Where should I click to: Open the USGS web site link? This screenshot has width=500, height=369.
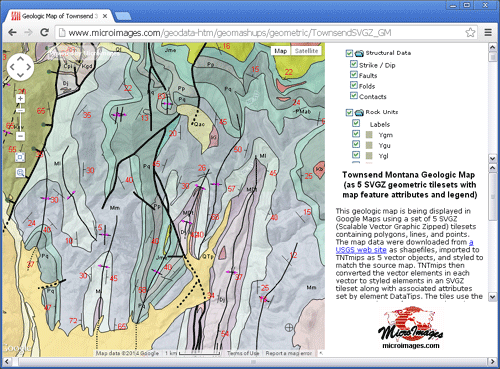point(361,250)
